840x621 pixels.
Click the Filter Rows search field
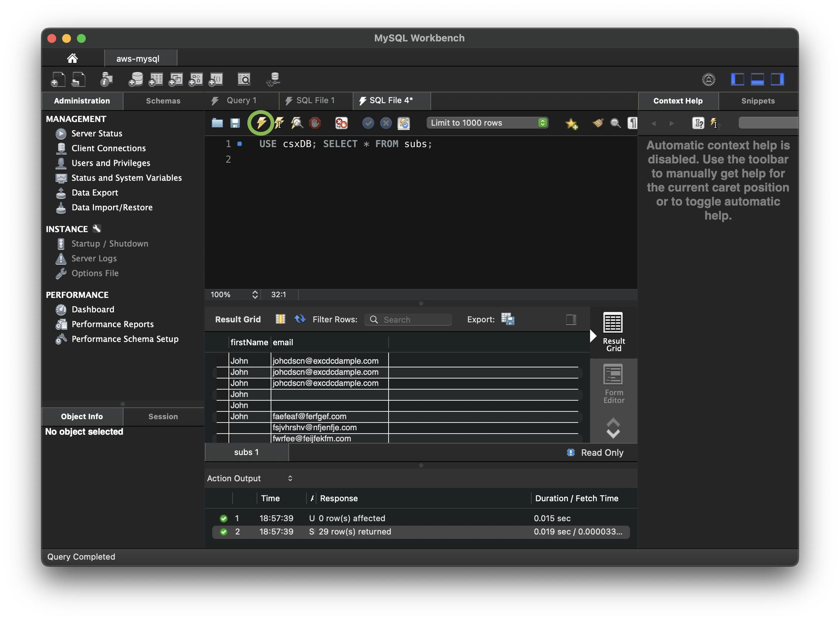coord(408,319)
